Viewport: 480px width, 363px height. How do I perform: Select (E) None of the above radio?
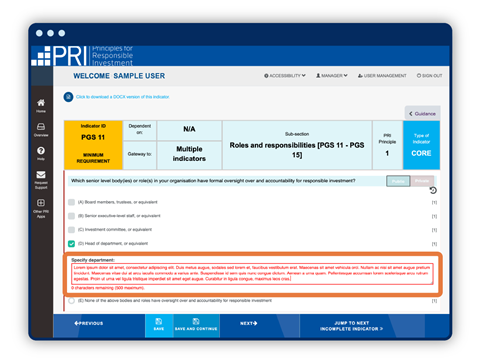pos(71,301)
